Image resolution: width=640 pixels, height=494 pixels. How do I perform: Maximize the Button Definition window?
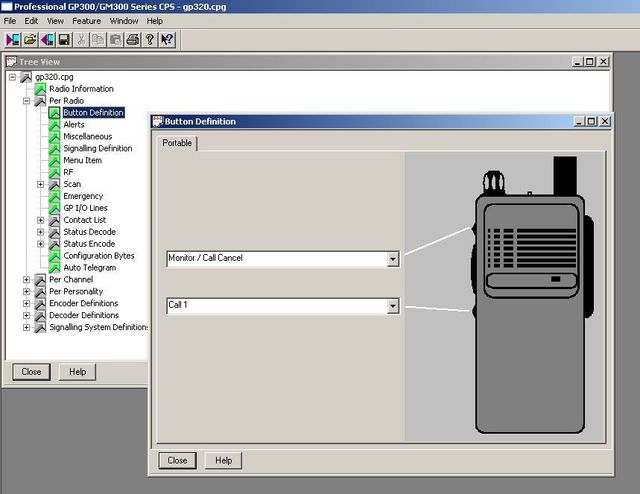tap(591, 121)
